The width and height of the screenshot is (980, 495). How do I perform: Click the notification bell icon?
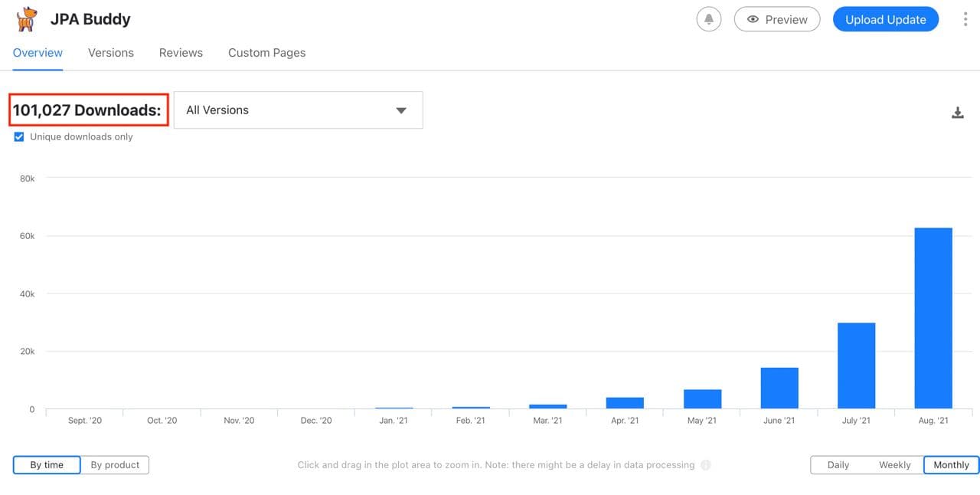pos(709,19)
